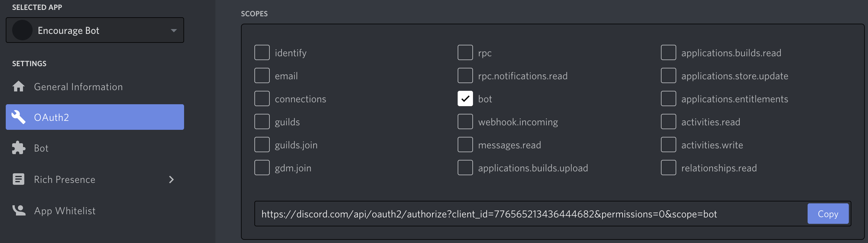Screen dimensions: 868x243
Task: Check the webhook.incoming scope
Action: (465, 121)
